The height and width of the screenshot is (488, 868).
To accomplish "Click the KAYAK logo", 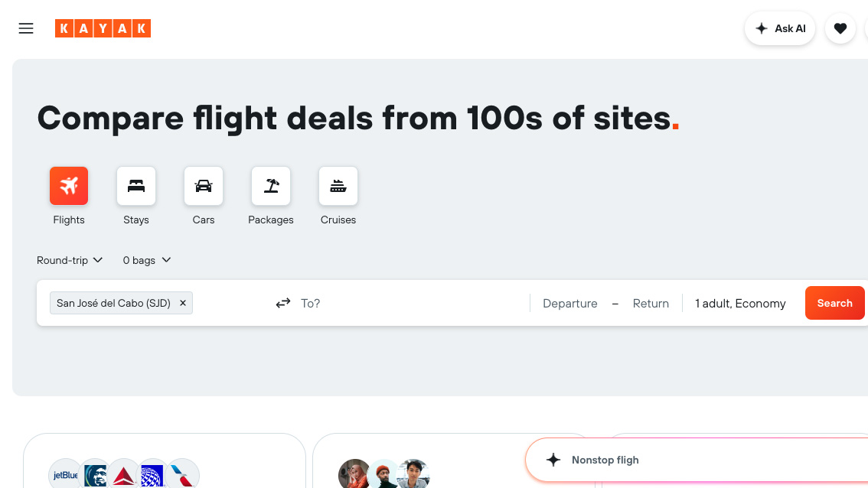I will tap(103, 28).
